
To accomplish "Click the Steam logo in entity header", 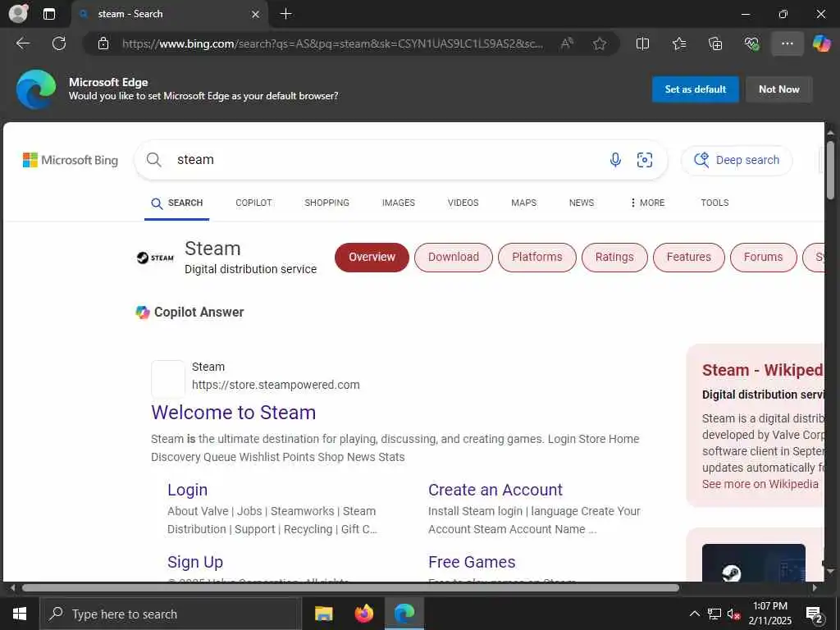I will 155,258.
